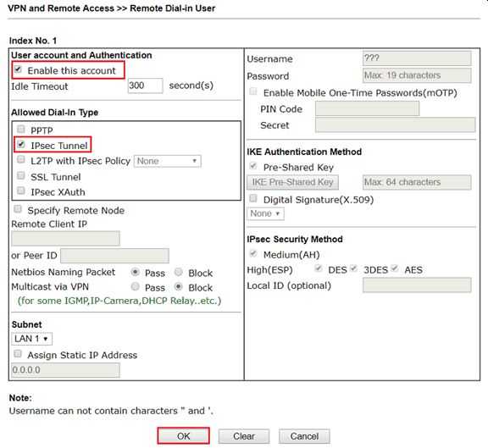Select Pass for Multicast via VPN
The image size is (488, 448).
click(135, 286)
